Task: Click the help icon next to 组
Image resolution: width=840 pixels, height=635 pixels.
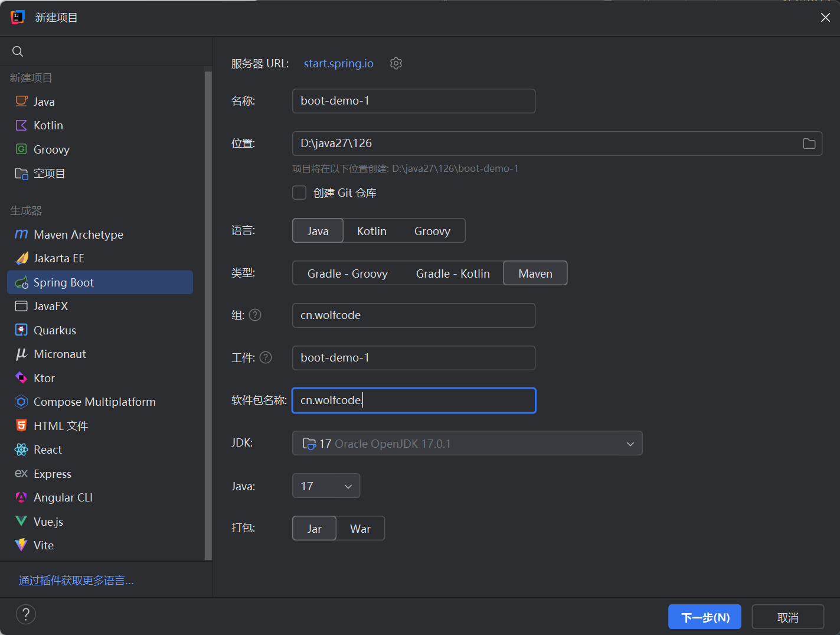Action: pos(255,315)
